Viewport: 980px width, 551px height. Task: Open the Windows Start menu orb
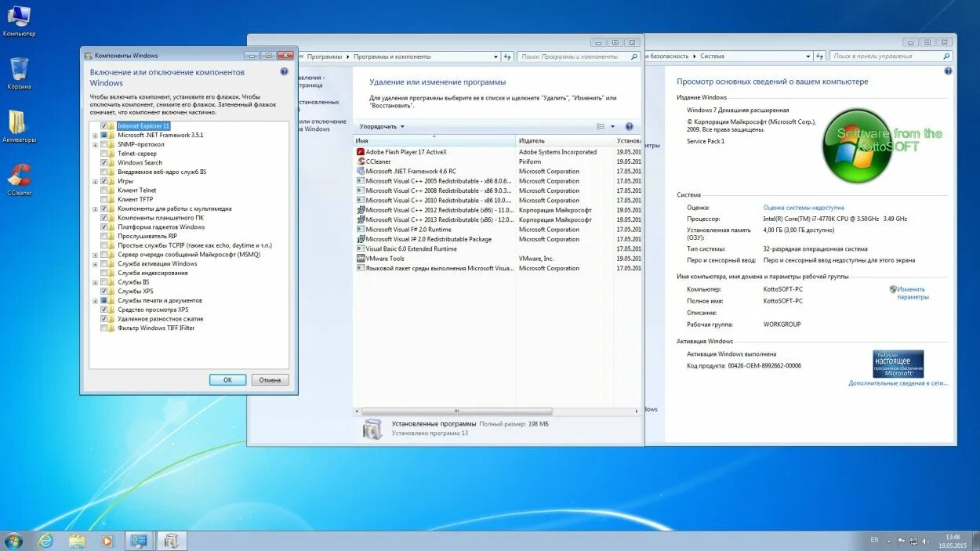click(x=13, y=540)
